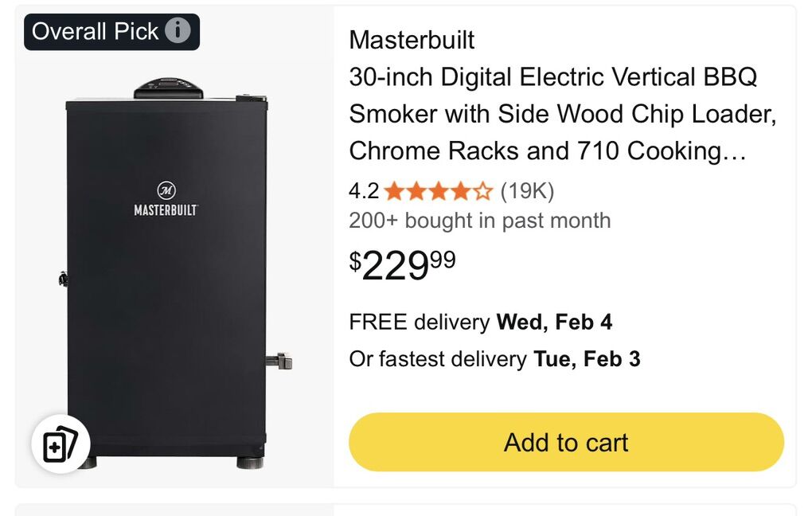
Task: Click the Masterbuilt brand name
Action: [x=412, y=40]
